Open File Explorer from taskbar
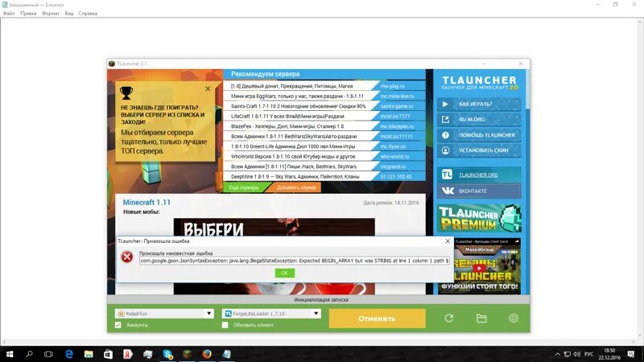 [x=89, y=354]
